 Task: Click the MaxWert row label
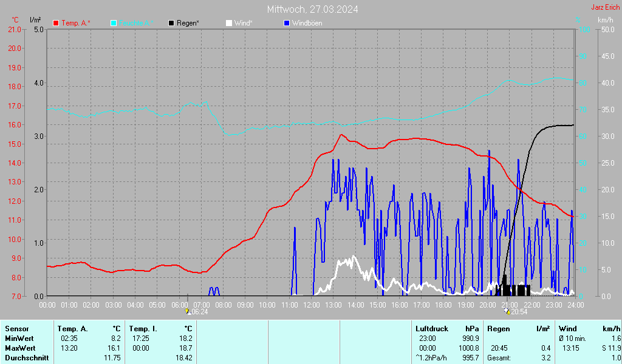pyautogui.click(x=19, y=348)
